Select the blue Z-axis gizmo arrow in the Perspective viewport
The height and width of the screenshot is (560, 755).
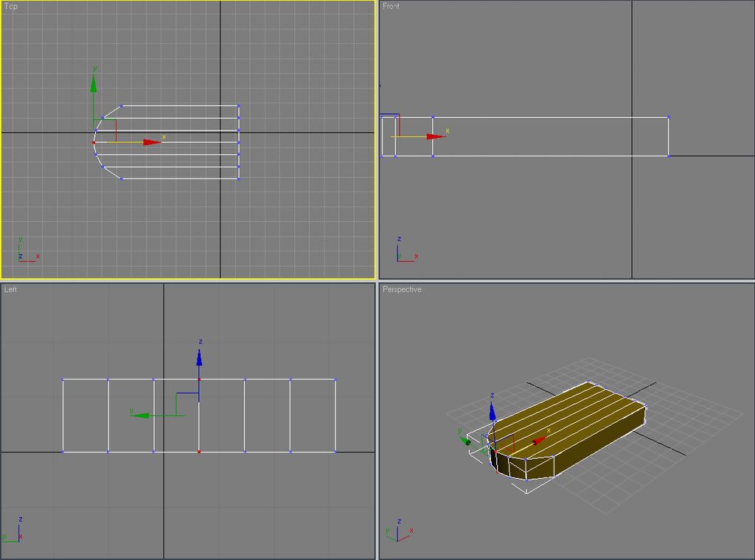(x=492, y=413)
